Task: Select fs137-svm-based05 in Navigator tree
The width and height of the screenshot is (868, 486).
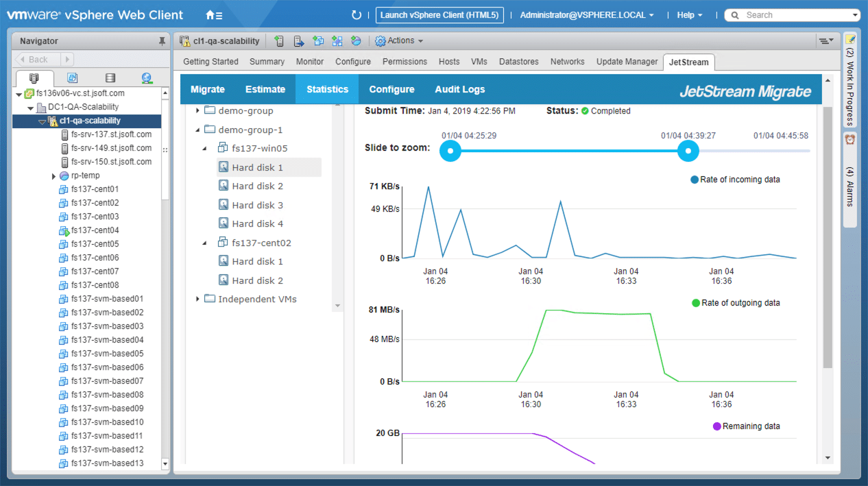Action: coord(107,354)
